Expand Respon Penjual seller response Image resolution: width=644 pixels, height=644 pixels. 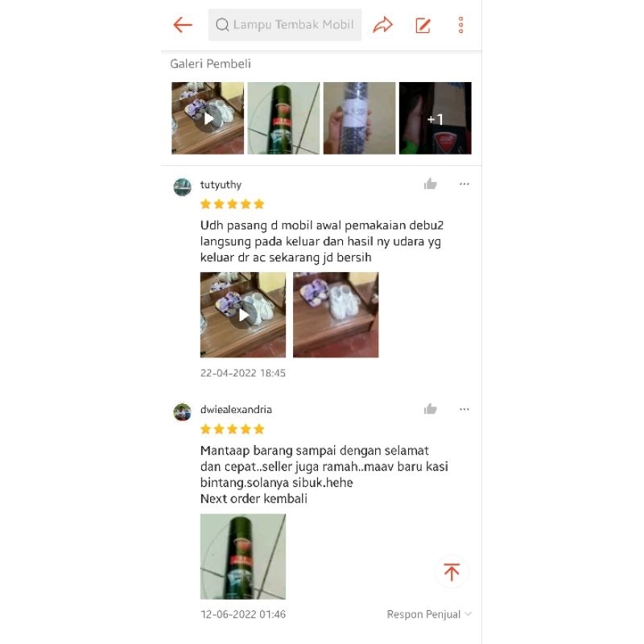click(x=429, y=614)
